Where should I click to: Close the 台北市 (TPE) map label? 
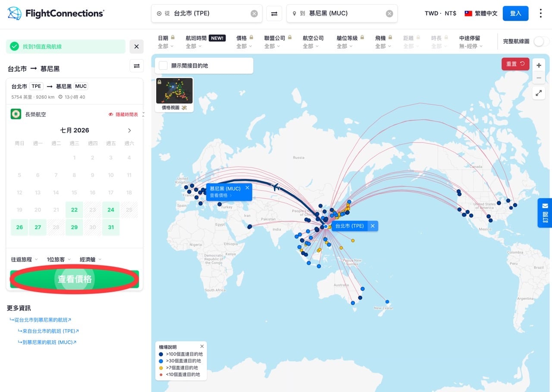coord(373,226)
